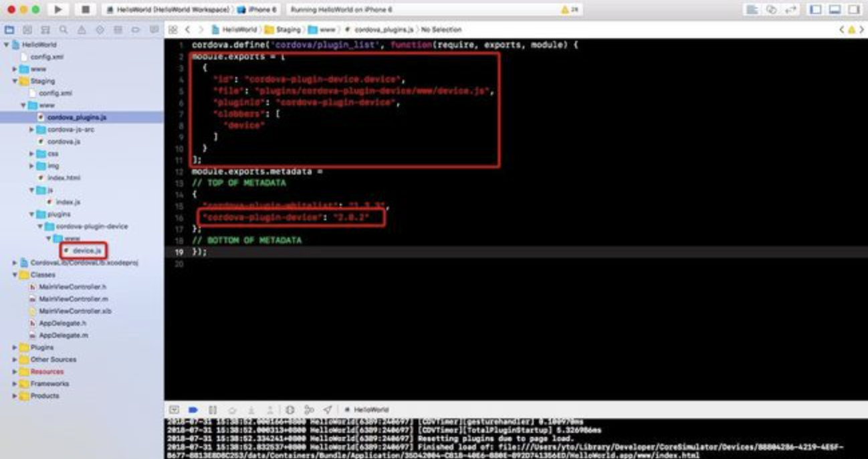Toggle the left navigator panel
The width and height of the screenshot is (868, 459).
pos(816,9)
